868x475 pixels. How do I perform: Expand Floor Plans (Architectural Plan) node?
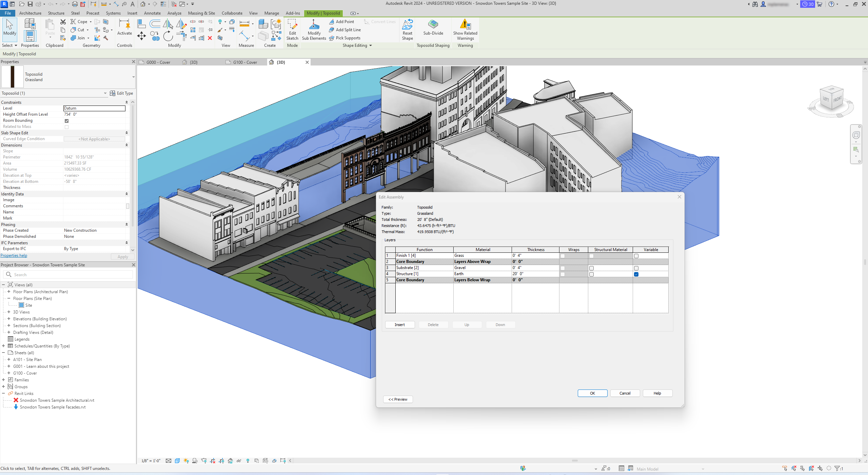click(9, 292)
